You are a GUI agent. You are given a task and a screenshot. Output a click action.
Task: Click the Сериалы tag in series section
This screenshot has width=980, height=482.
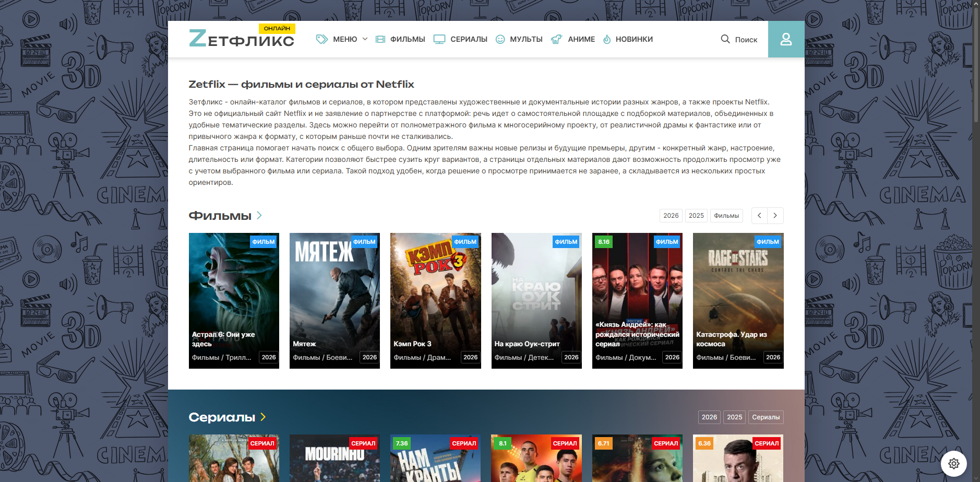click(766, 417)
